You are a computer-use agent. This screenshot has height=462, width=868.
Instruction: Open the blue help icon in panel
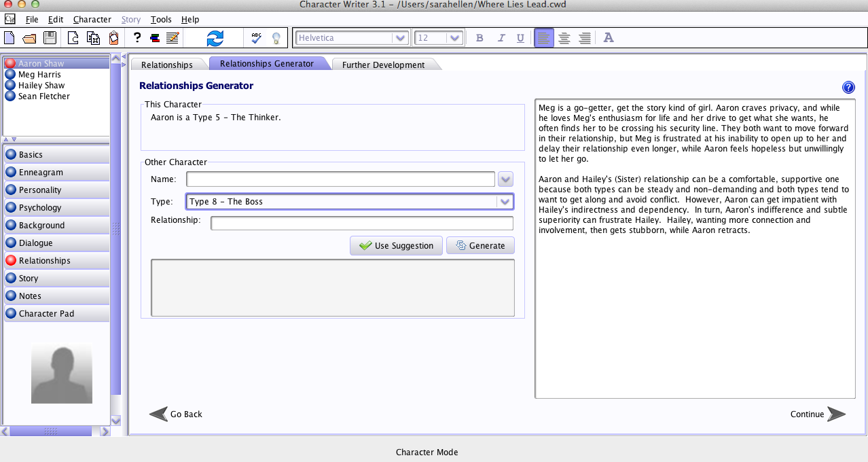(848, 87)
